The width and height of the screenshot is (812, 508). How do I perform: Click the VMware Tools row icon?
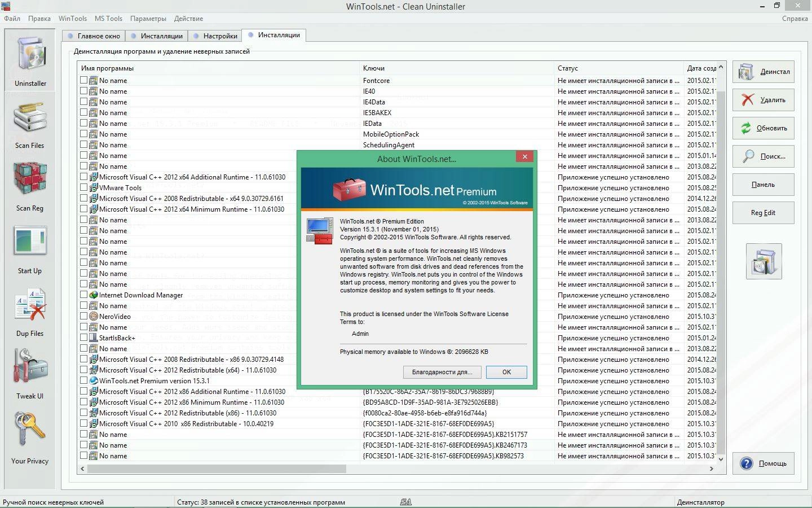point(94,187)
